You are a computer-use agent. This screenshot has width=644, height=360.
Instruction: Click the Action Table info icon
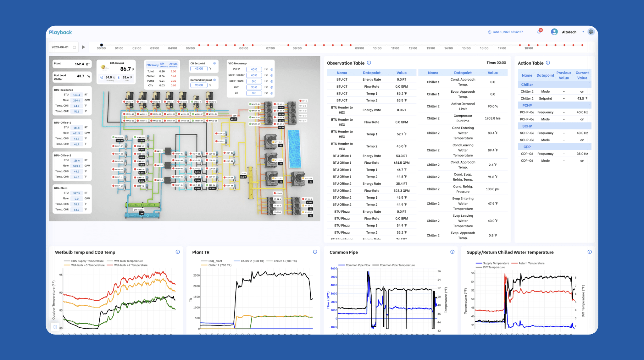point(548,63)
